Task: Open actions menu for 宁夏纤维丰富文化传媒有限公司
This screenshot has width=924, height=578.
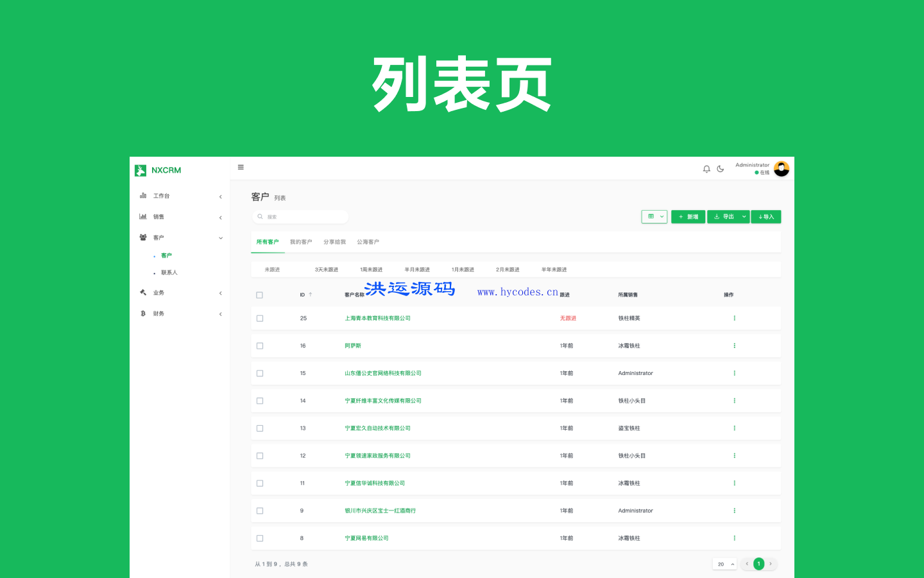Action: point(734,401)
